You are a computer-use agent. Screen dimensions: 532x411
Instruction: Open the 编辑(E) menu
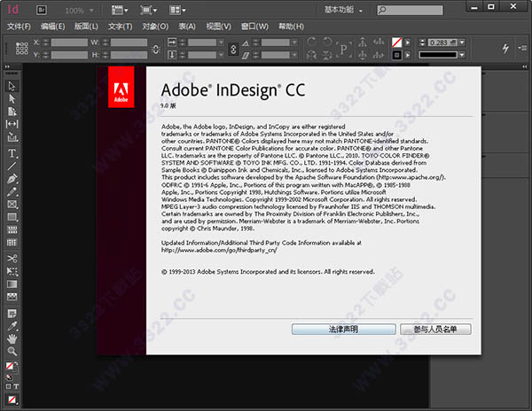click(x=52, y=26)
